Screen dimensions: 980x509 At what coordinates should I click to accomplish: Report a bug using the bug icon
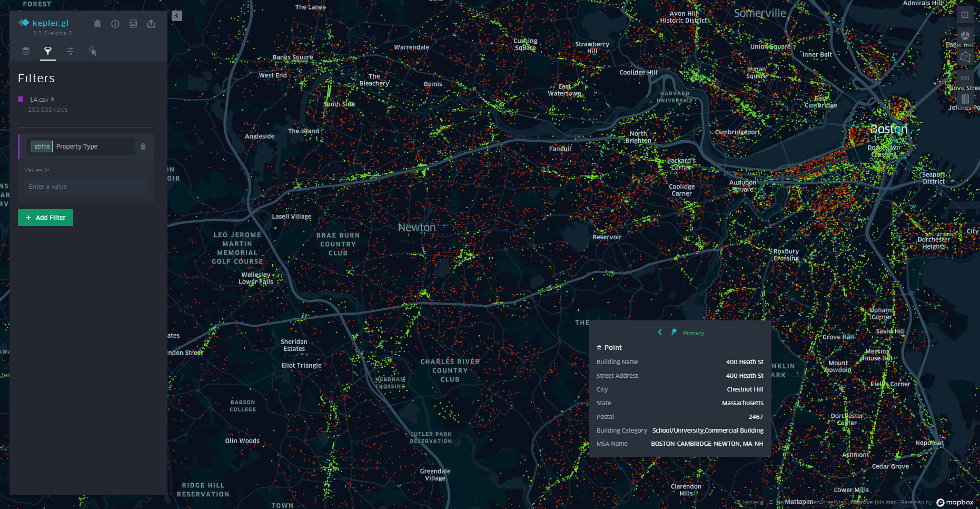(x=97, y=24)
